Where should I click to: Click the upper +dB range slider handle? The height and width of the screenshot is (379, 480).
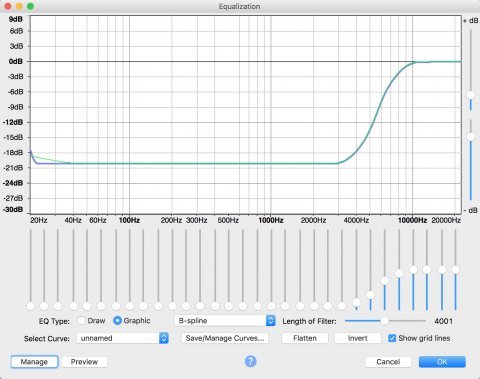pyautogui.click(x=471, y=95)
